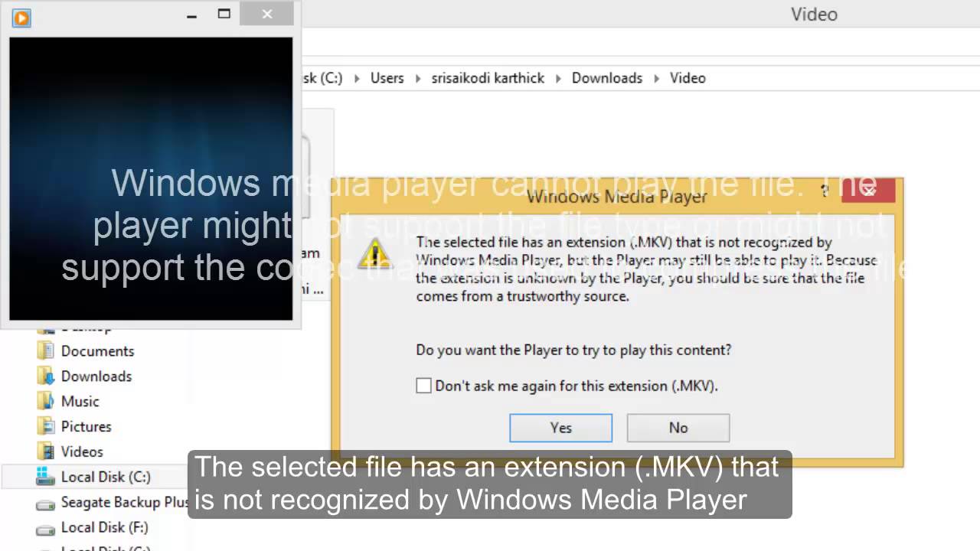This screenshot has height=551, width=980.
Task: Expand the arrow before Users in path
Action: pos(357,78)
